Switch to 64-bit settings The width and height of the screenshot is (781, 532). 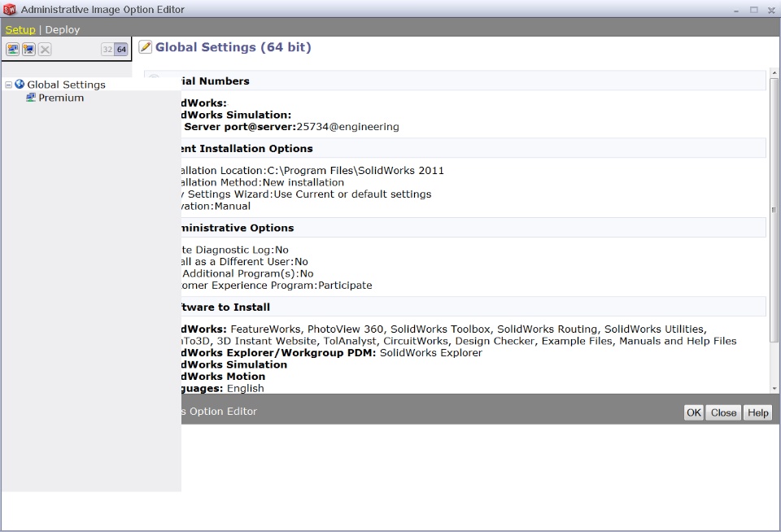click(x=121, y=50)
